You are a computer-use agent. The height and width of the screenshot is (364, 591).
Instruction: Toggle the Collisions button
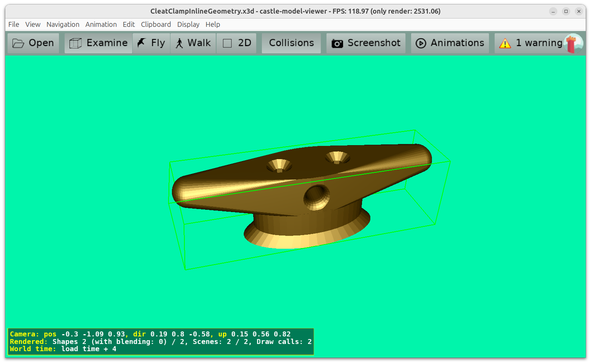[x=291, y=43]
